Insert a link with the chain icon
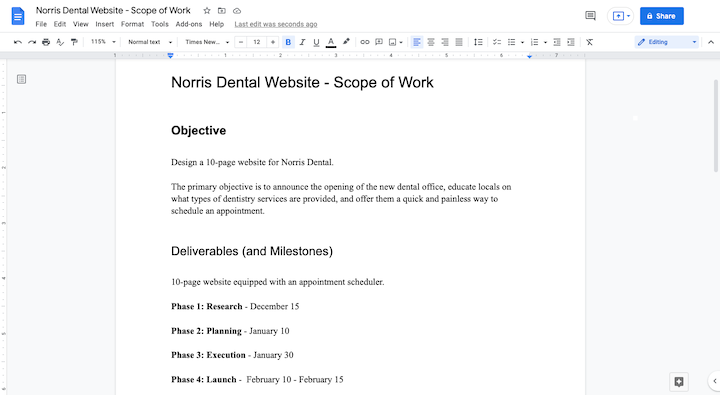Image resolution: width=720 pixels, height=395 pixels. point(365,42)
